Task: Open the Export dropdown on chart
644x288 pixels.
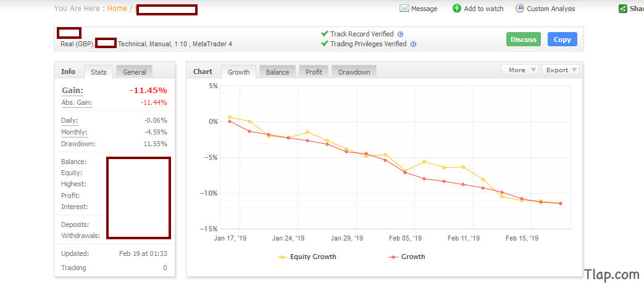Action: 560,70
